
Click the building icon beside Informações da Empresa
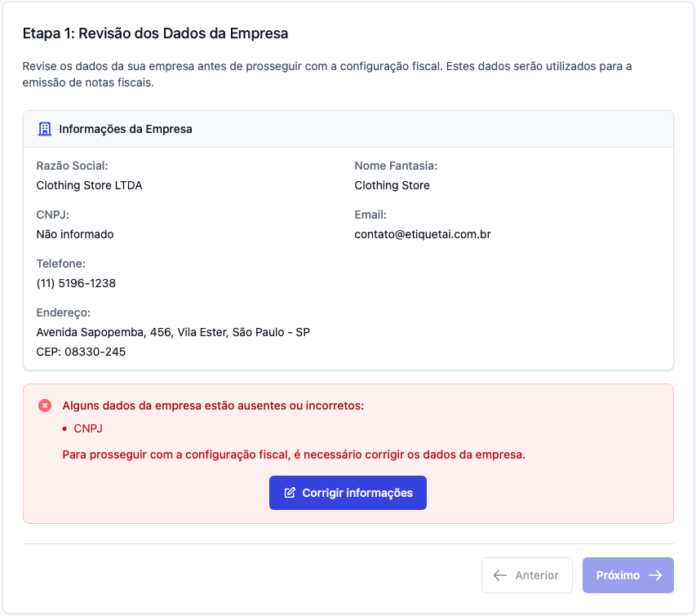click(x=45, y=129)
